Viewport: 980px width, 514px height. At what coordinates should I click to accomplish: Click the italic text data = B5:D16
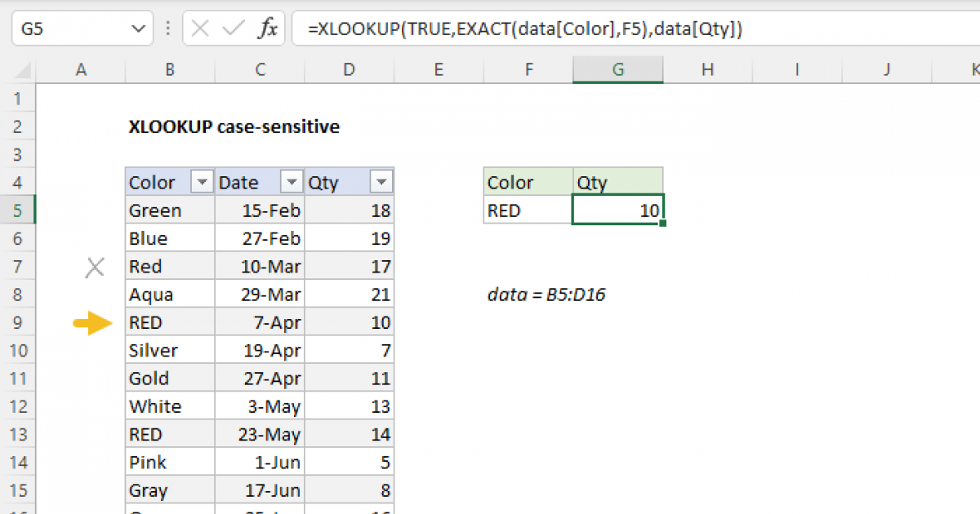(x=547, y=295)
